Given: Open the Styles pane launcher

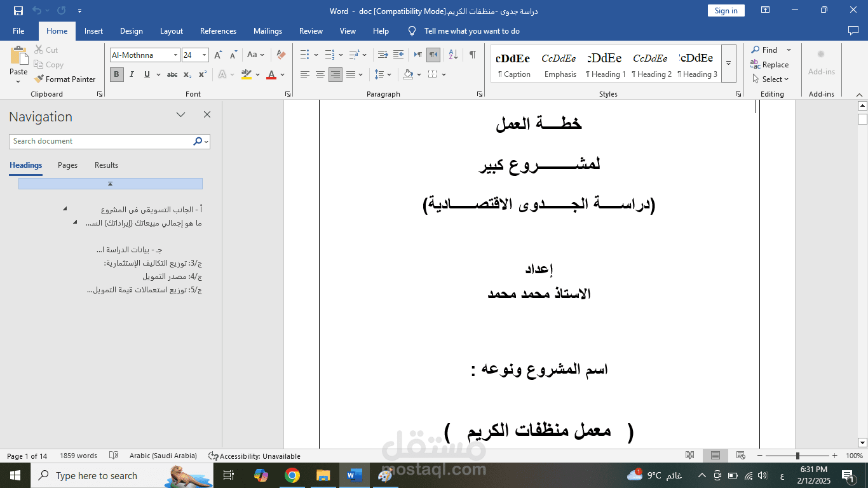Looking at the screenshot, I should click(x=738, y=94).
